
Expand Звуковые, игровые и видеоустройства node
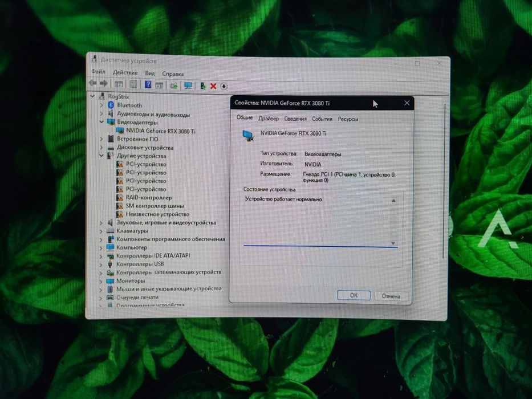click(x=101, y=223)
